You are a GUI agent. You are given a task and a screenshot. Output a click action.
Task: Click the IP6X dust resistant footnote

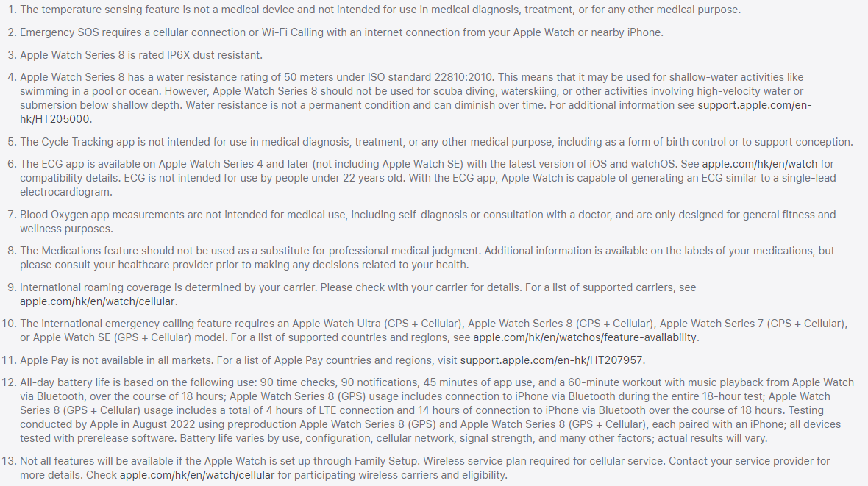point(141,55)
